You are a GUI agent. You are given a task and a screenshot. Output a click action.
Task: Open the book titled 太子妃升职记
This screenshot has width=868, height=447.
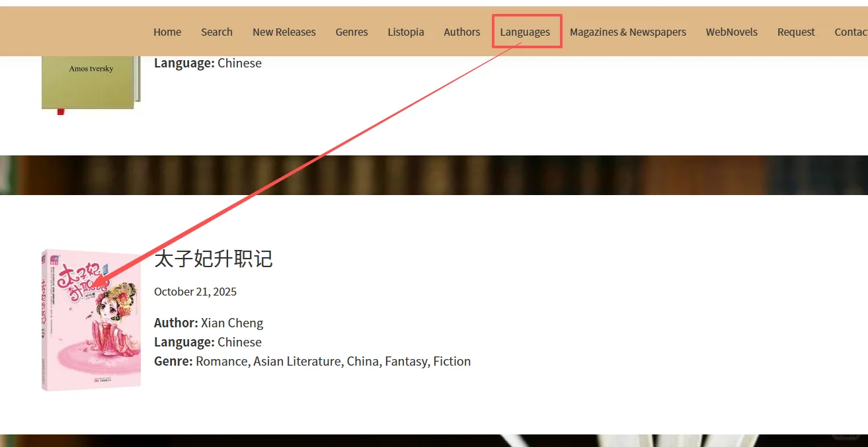(213, 259)
